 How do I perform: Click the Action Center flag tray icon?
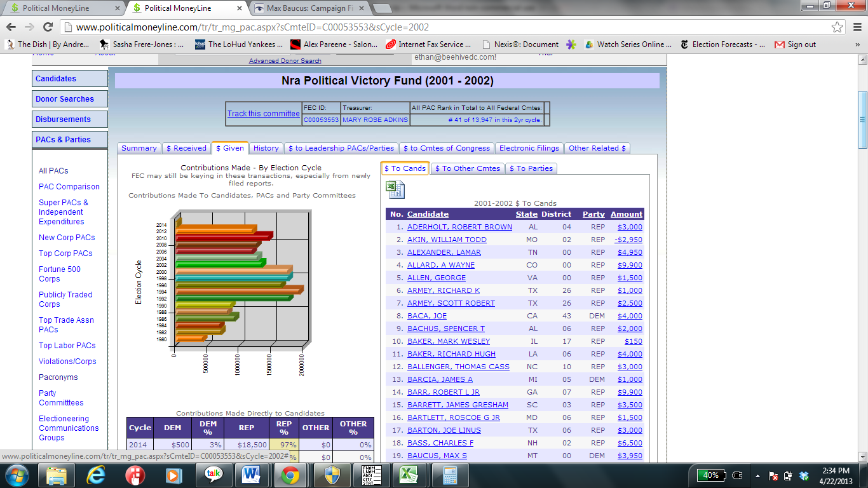774,475
